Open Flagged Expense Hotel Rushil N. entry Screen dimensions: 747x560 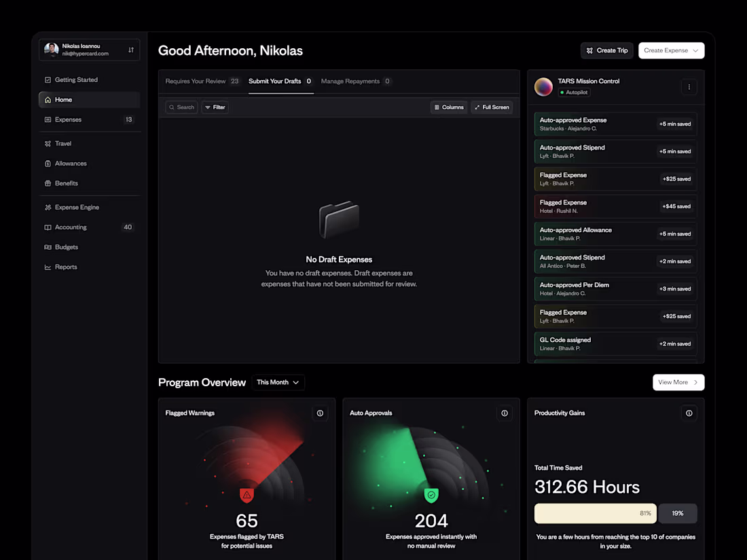(615, 206)
